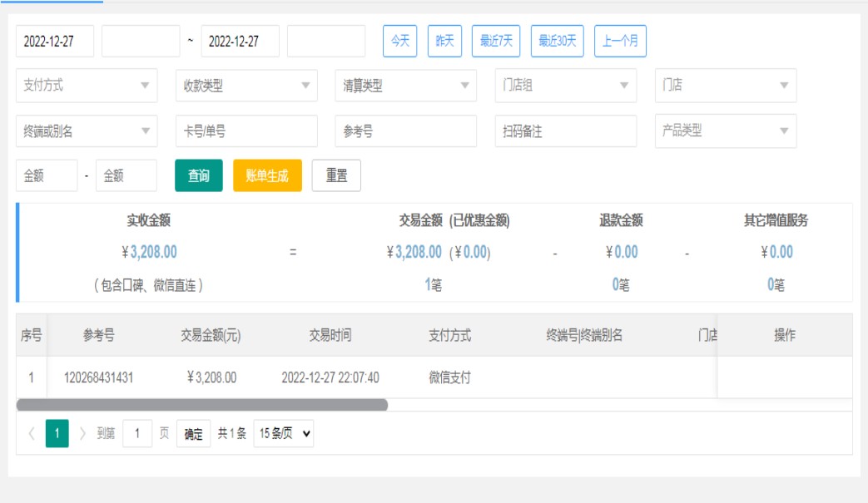The height and width of the screenshot is (503, 868).
Task: Click the 扫码备注 input box
Action: click(x=566, y=131)
